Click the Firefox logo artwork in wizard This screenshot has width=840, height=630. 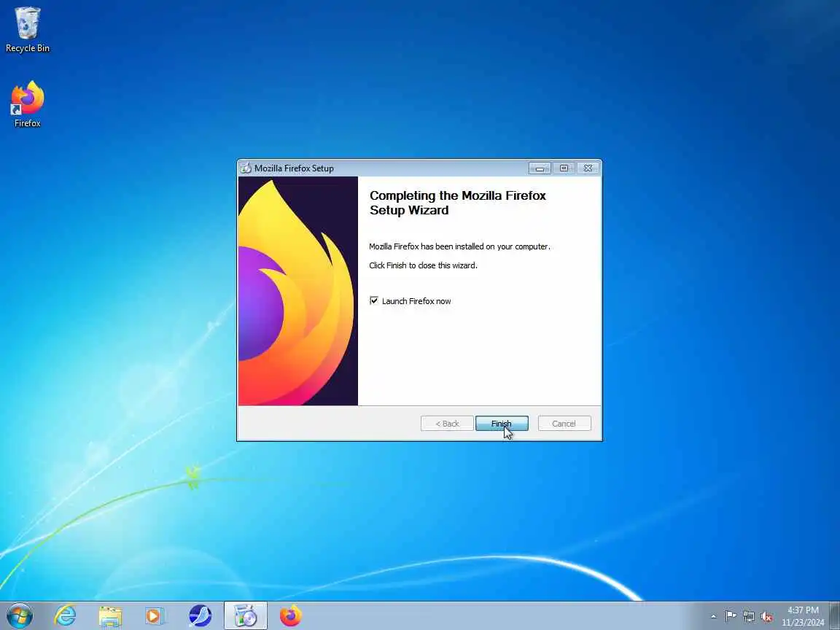tap(297, 291)
